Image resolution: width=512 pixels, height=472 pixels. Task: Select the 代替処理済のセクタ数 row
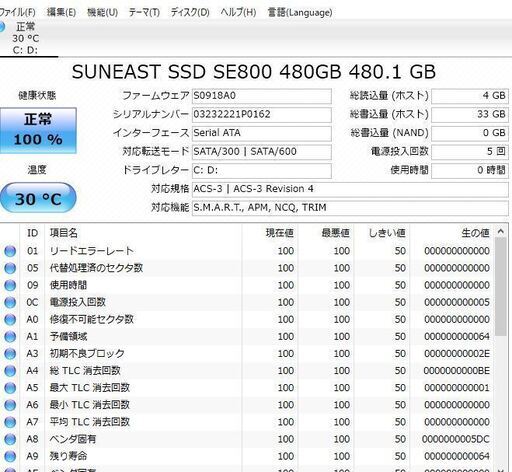pyautogui.click(x=247, y=268)
